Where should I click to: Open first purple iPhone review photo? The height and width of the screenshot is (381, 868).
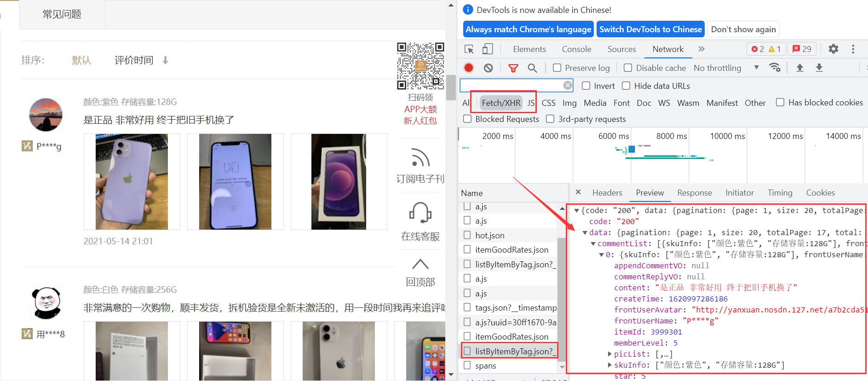click(x=132, y=182)
